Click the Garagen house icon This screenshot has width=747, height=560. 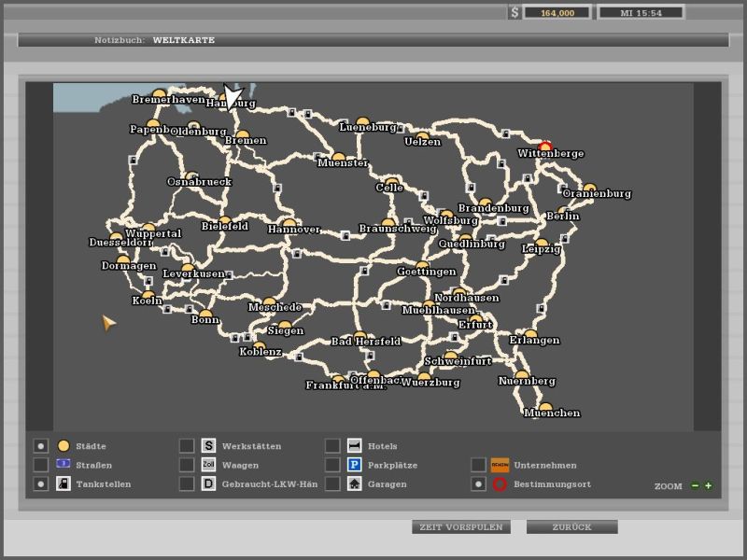tap(355, 484)
